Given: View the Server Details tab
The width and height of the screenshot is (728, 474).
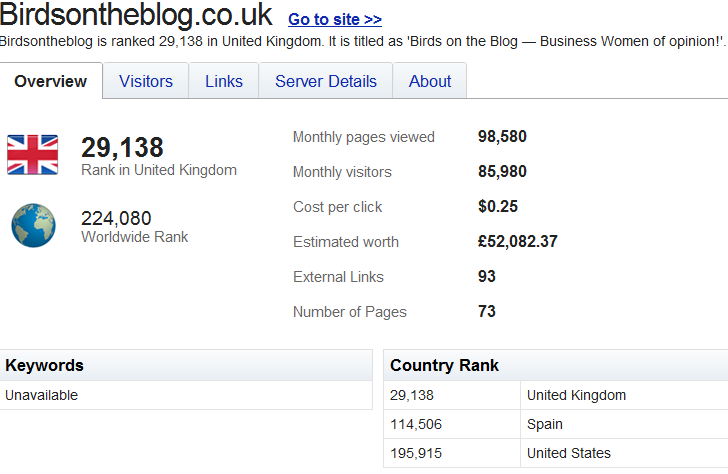Looking at the screenshot, I should tap(325, 81).
